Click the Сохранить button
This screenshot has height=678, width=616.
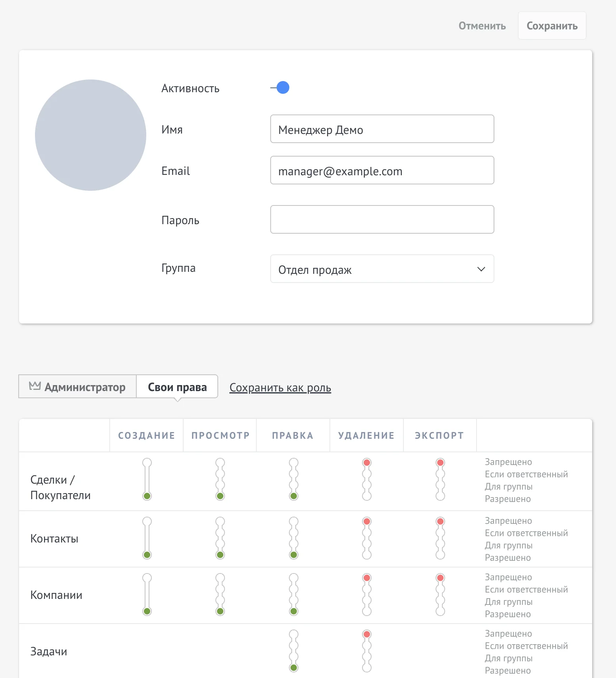(552, 26)
